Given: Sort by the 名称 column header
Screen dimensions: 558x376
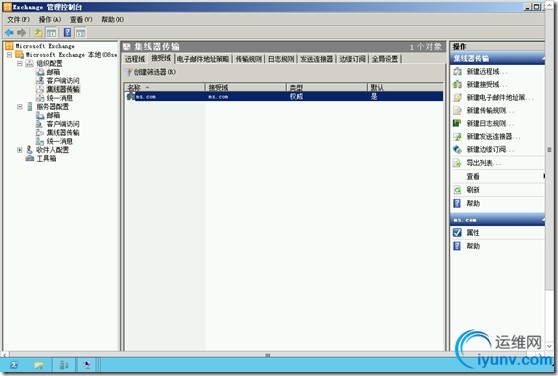Looking at the screenshot, I should tap(164, 87).
